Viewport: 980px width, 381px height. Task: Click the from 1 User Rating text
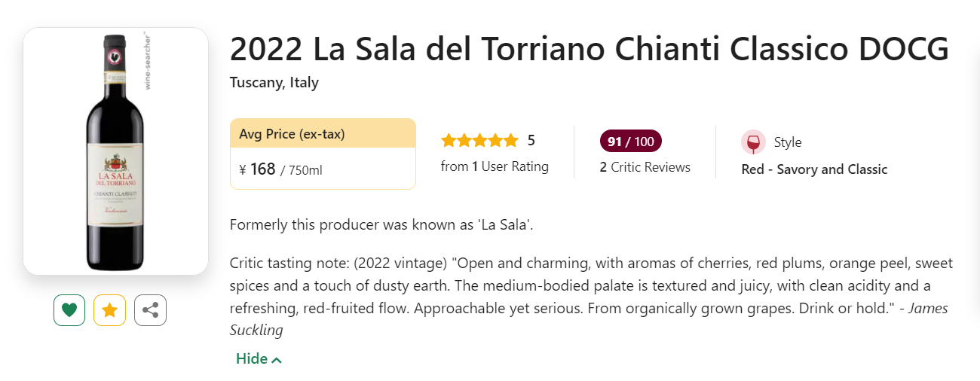click(x=495, y=166)
